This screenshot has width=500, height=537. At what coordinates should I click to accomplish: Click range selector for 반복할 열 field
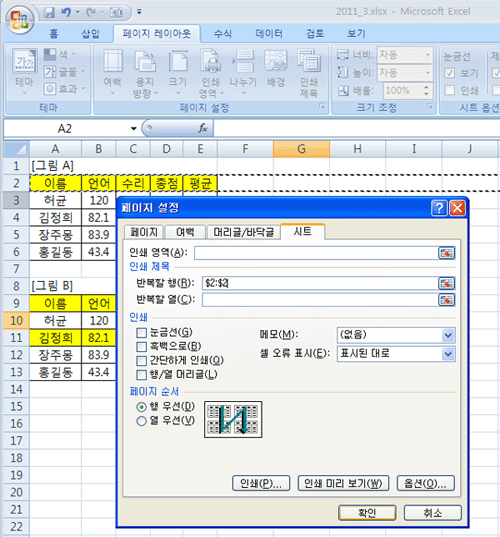coord(446,300)
